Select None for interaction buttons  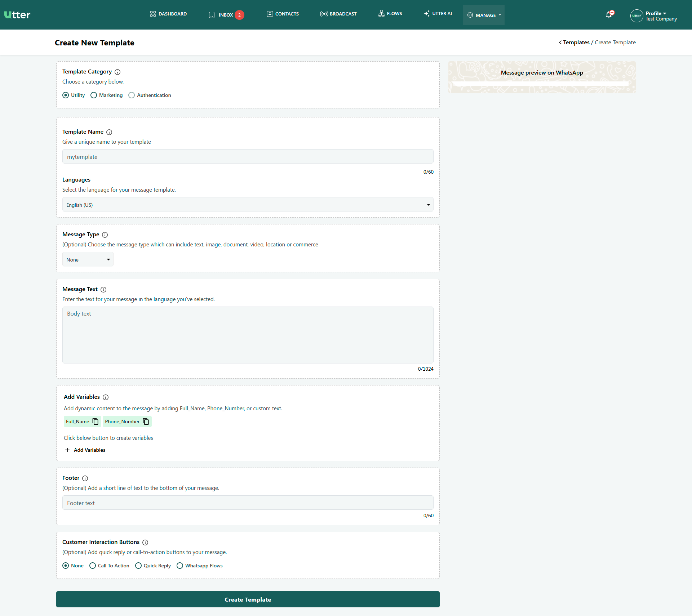click(x=66, y=566)
